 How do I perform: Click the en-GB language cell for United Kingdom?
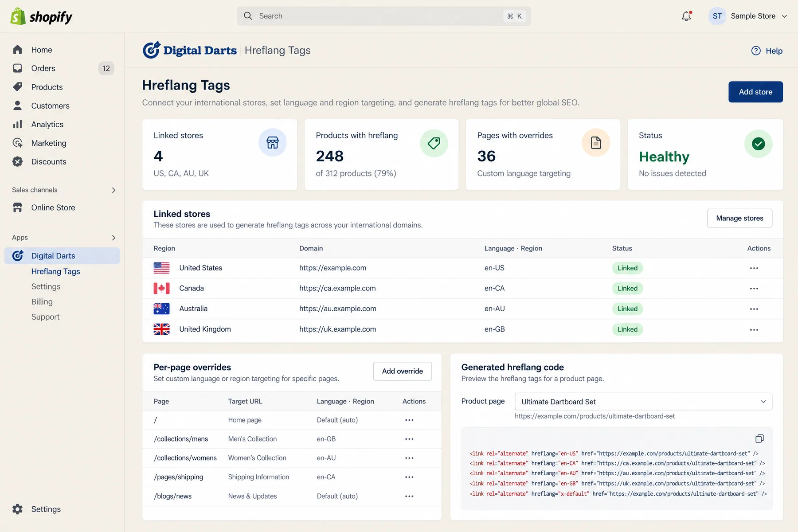[x=495, y=329]
